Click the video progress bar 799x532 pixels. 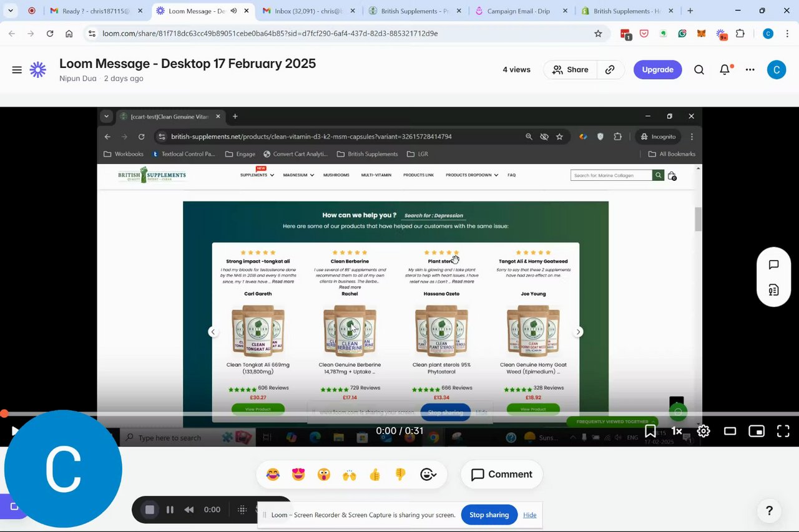pyautogui.click(x=399, y=414)
